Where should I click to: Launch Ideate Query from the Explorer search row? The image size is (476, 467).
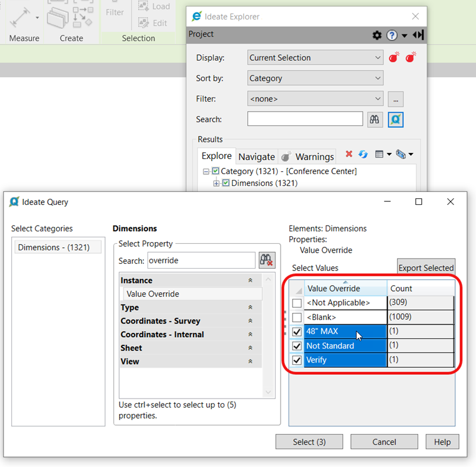[x=396, y=119]
